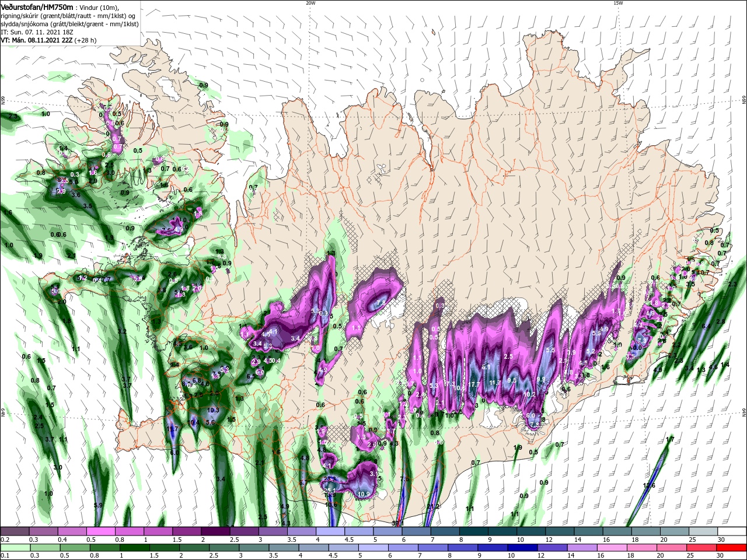Viewport: 747px width, 560px height.
Task: Click the '(+28 h)' forecast offset text
Action: [x=85, y=40]
